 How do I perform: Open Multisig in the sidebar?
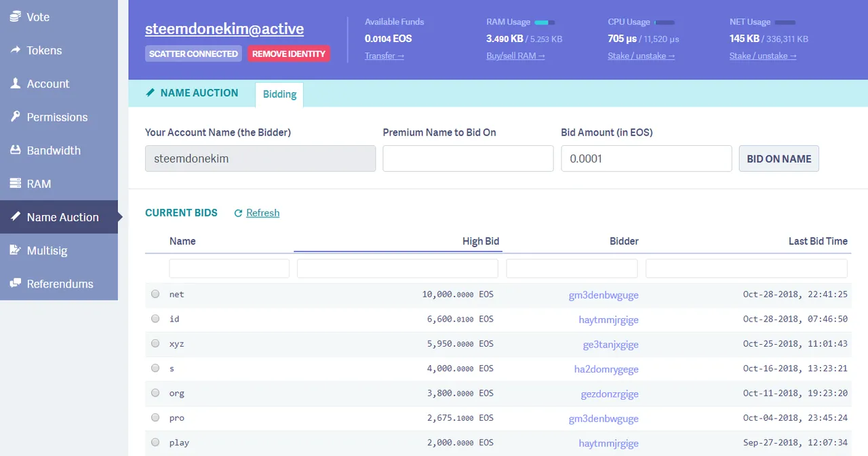(x=59, y=250)
